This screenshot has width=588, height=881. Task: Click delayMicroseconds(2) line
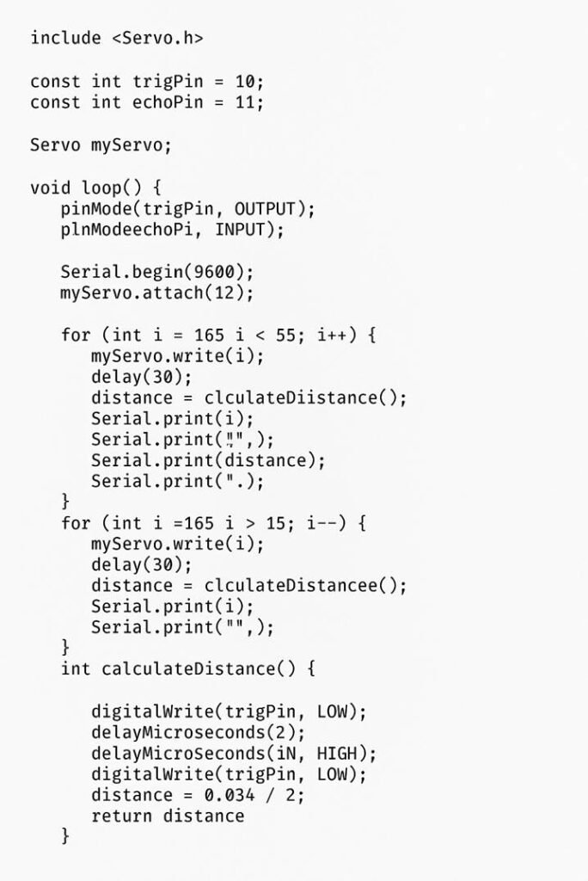[x=198, y=733]
